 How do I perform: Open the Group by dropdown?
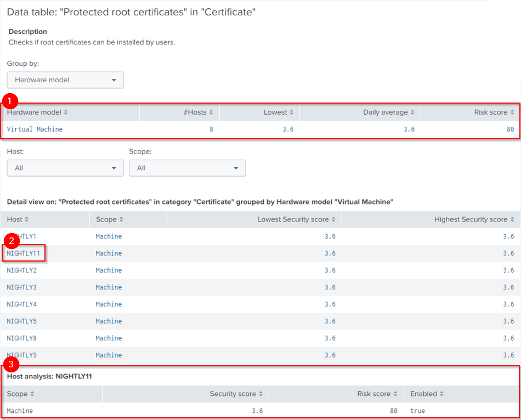pyautogui.click(x=65, y=80)
